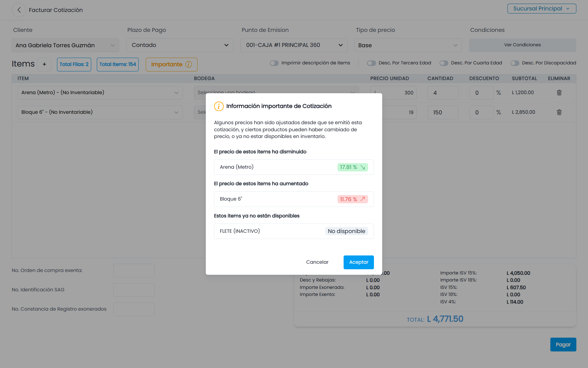Click the FLETE (INACTIVO) item name

pos(240,231)
